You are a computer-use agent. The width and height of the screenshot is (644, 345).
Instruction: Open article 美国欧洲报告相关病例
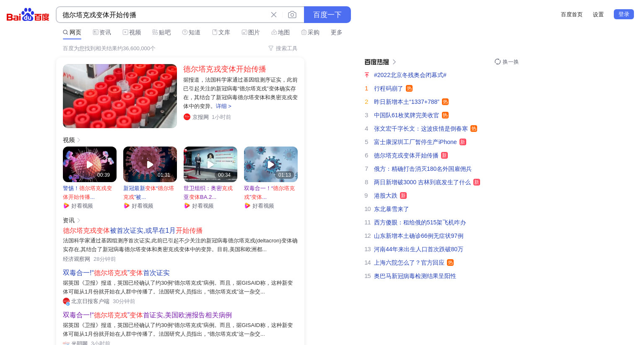point(147,315)
